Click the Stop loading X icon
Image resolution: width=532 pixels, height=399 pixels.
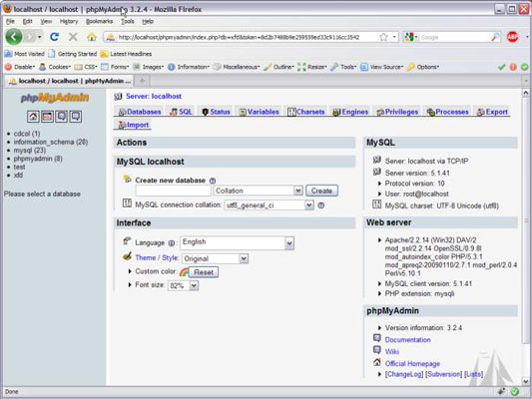tap(73, 37)
